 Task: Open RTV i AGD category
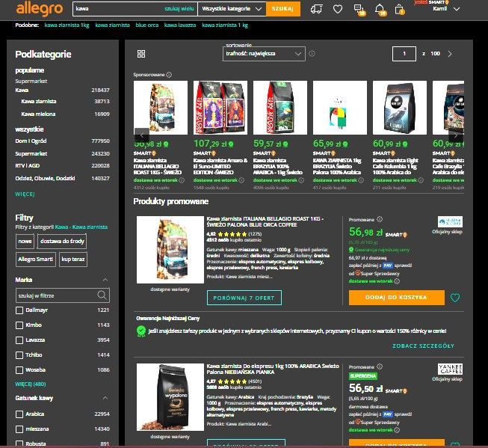pyautogui.click(x=28, y=166)
